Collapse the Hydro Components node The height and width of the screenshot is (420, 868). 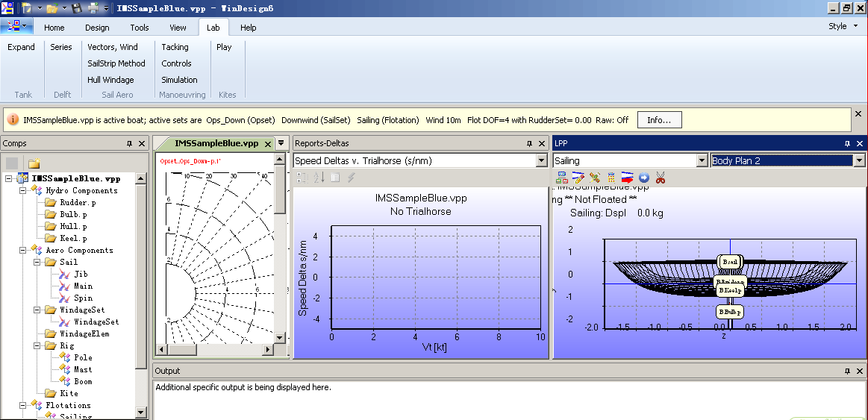tap(22, 190)
